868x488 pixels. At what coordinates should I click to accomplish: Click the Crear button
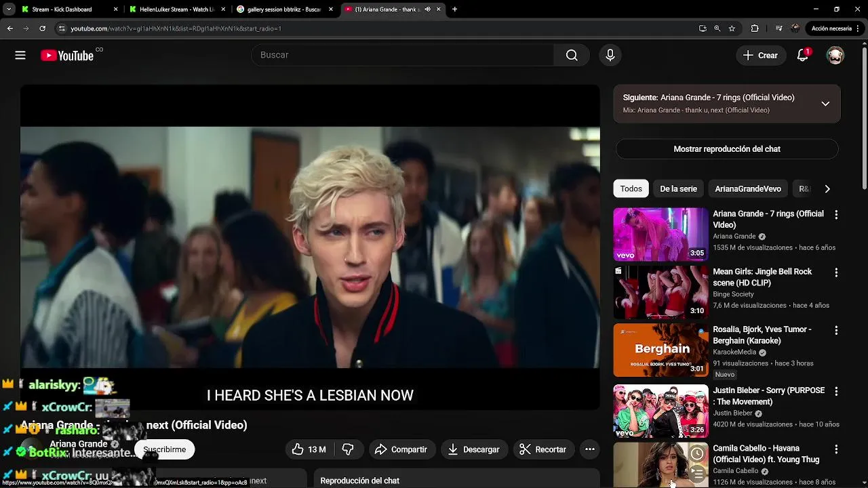[761, 56]
